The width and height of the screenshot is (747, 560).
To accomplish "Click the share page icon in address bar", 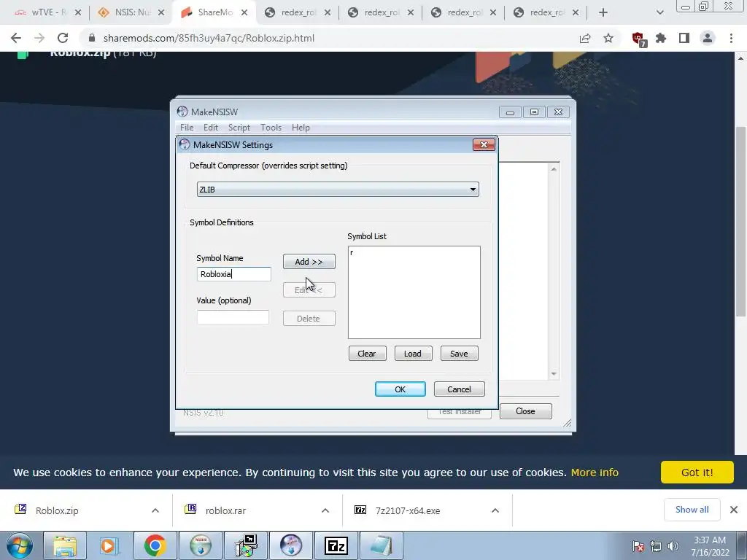I will pos(585,38).
